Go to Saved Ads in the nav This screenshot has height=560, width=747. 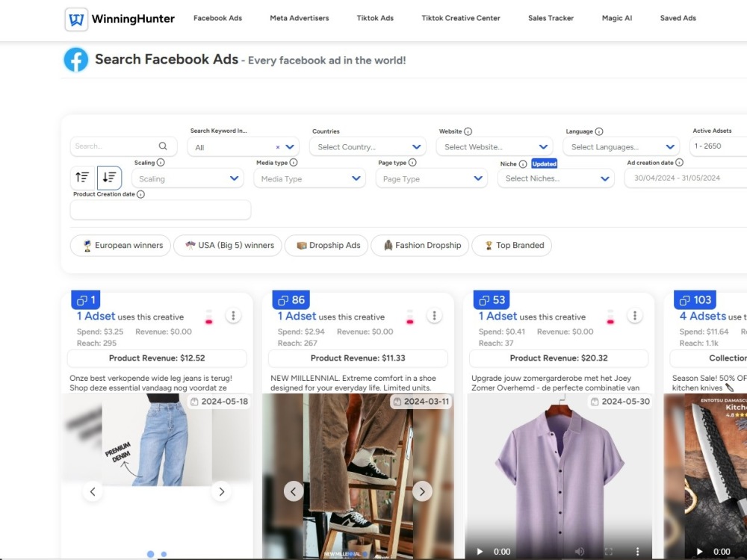678,18
